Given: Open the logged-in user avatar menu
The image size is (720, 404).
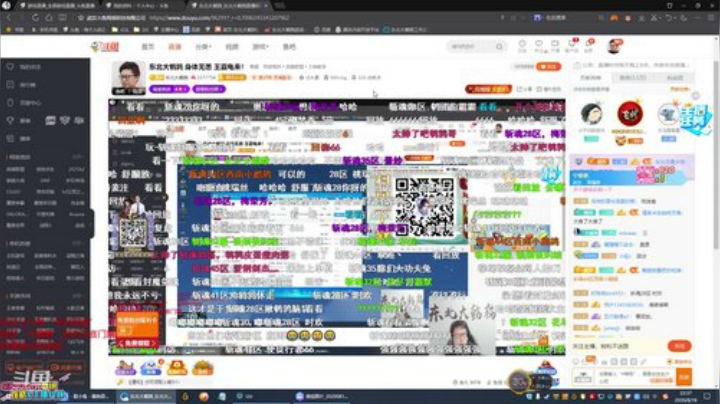Looking at the screenshot, I should tap(614, 46).
